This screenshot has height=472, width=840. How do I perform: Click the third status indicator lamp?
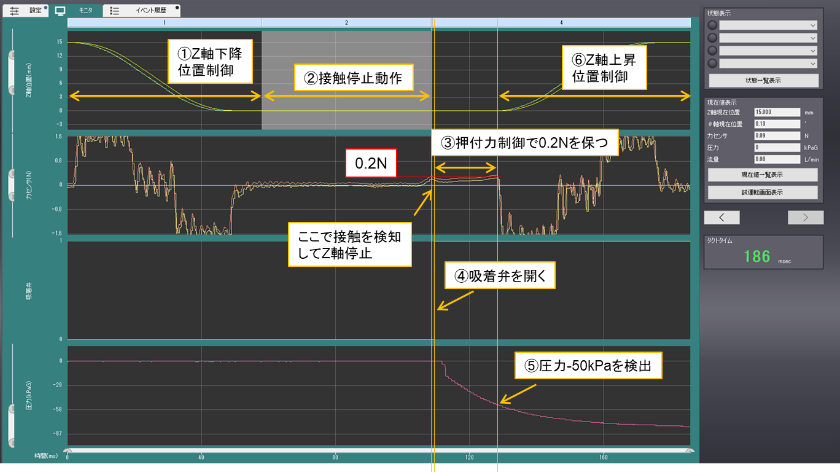coord(711,51)
